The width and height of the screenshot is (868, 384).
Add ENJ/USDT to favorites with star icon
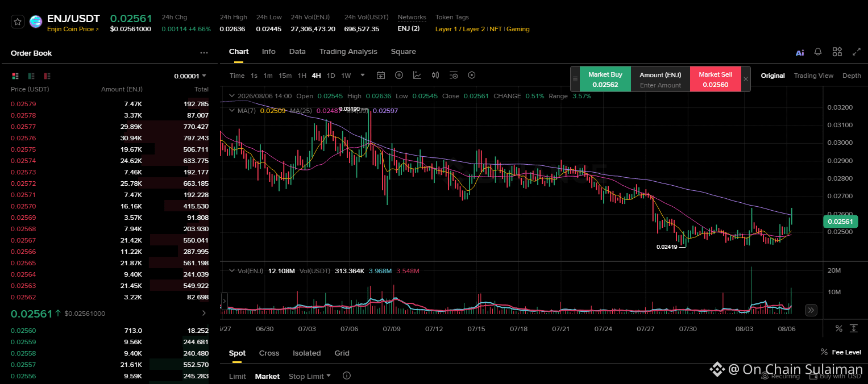click(18, 22)
